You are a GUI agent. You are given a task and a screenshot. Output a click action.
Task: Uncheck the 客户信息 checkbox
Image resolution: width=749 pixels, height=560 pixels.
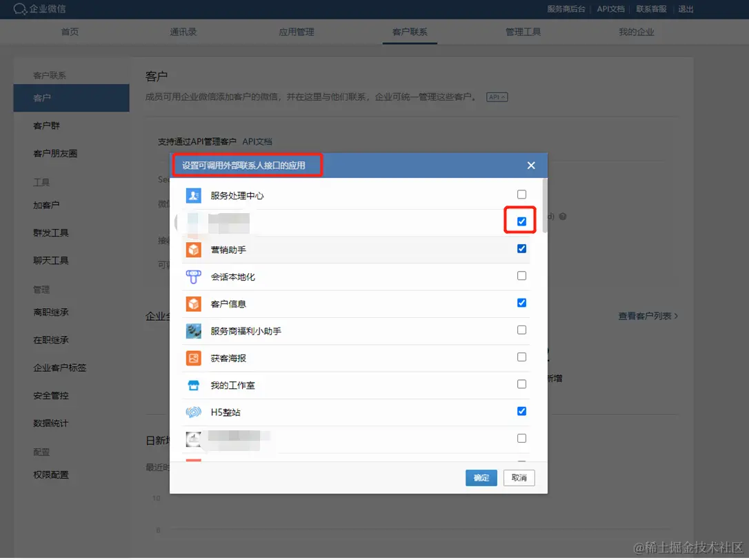(521, 303)
